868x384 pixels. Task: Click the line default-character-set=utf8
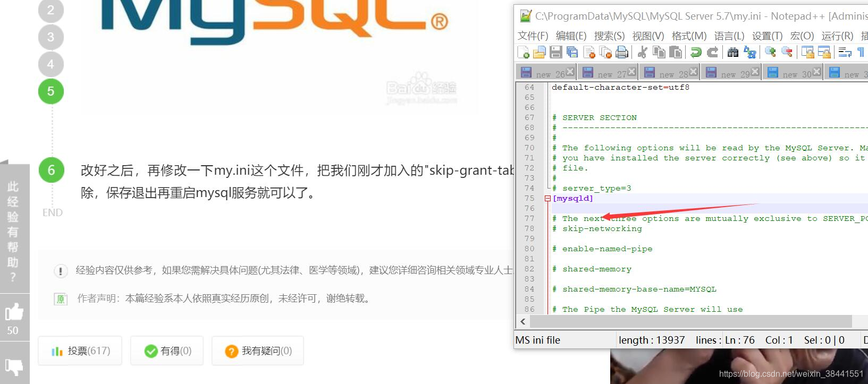620,87
